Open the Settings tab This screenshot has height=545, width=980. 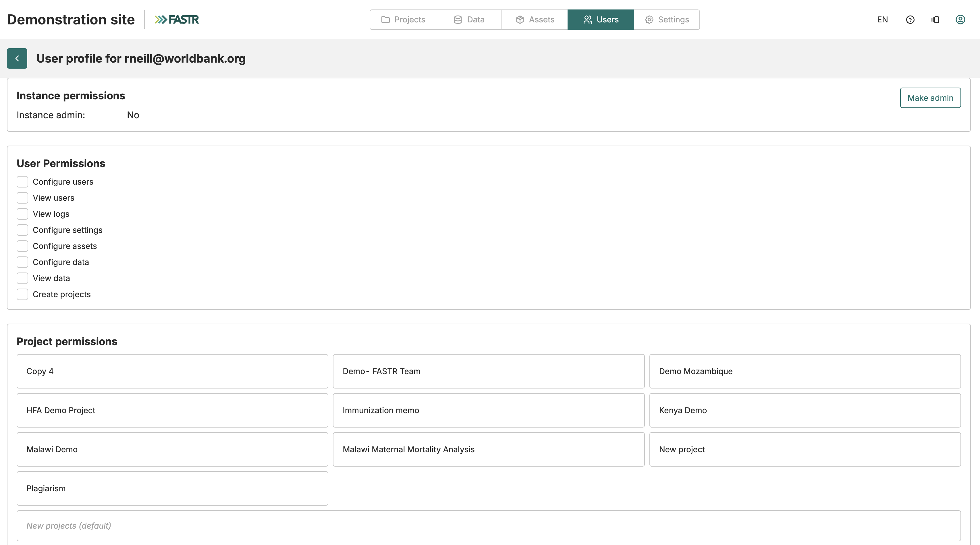coord(667,20)
